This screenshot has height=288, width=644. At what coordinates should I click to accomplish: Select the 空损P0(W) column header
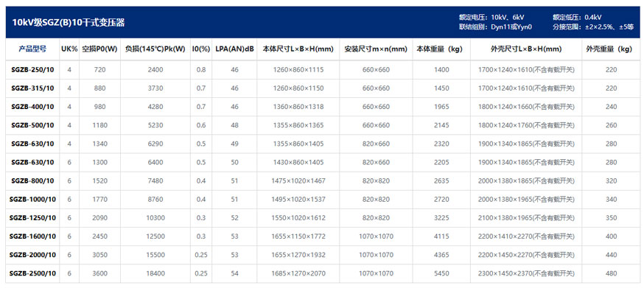tap(99, 49)
